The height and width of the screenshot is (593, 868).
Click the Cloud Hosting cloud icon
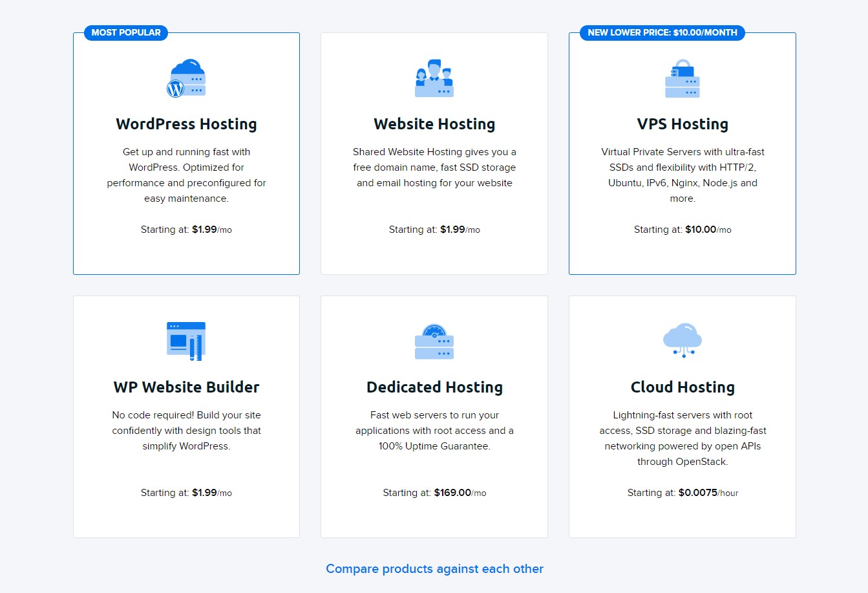tap(683, 340)
